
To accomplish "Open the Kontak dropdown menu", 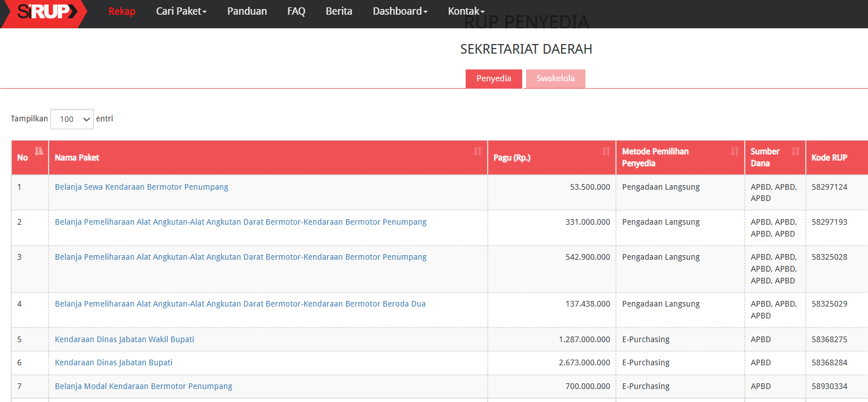I will coord(466,11).
